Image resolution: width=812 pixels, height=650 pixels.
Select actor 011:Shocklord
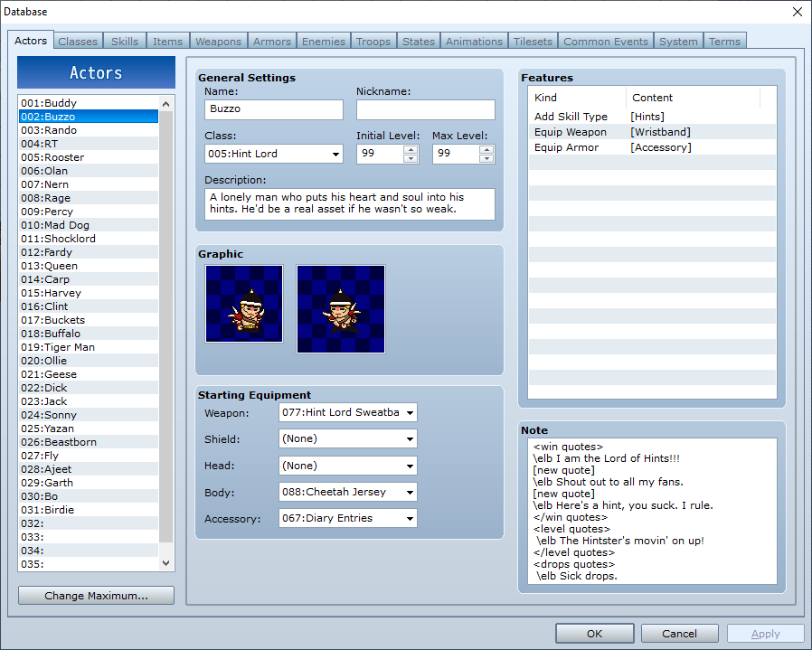click(89, 239)
